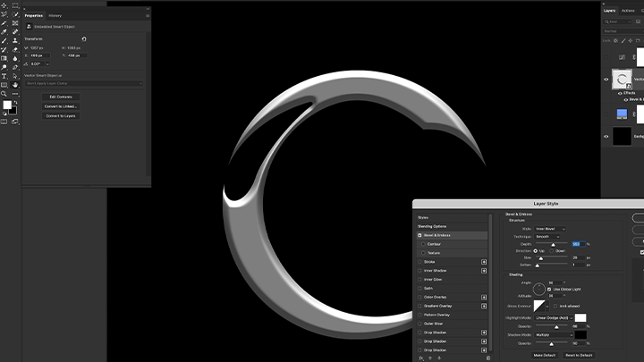Viewport: 644px width, 362px height.
Task: Select the Blur droplet tool
Action: [x=15, y=59]
